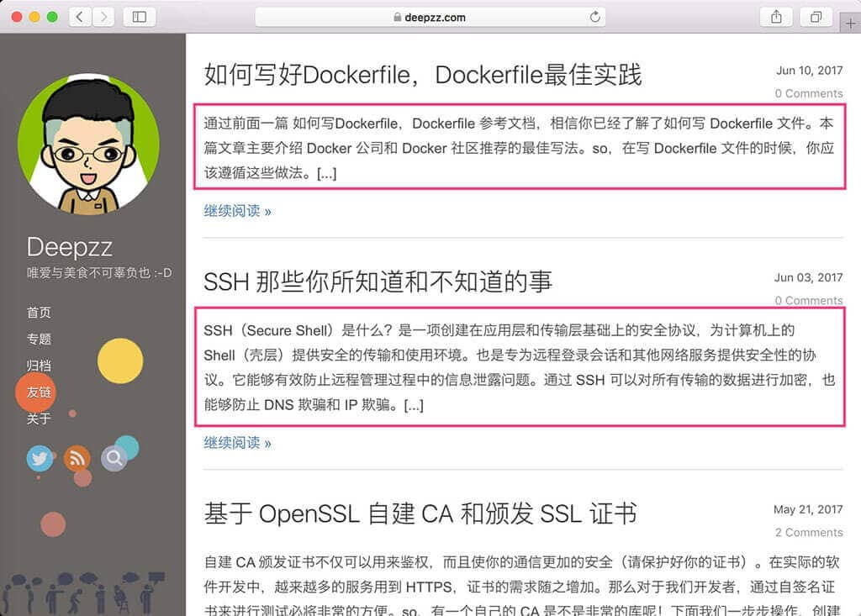This screenshot has width=861, height=616.
Task: Click the search magnifier icon in the sidebar
Action: (114, 458)
